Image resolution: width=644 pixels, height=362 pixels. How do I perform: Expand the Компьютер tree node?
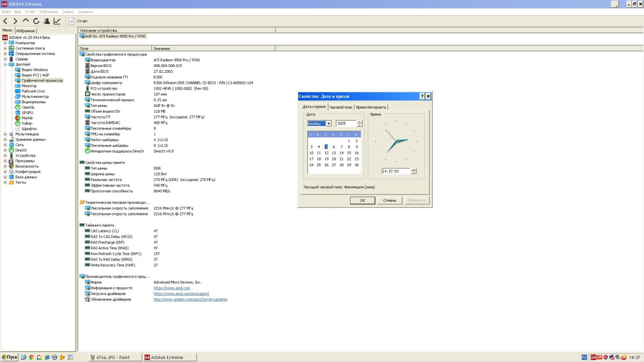[5, 43]
